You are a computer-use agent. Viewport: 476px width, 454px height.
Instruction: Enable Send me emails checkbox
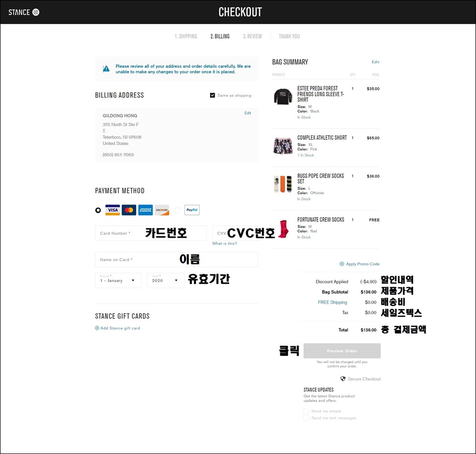pos(306,411)
